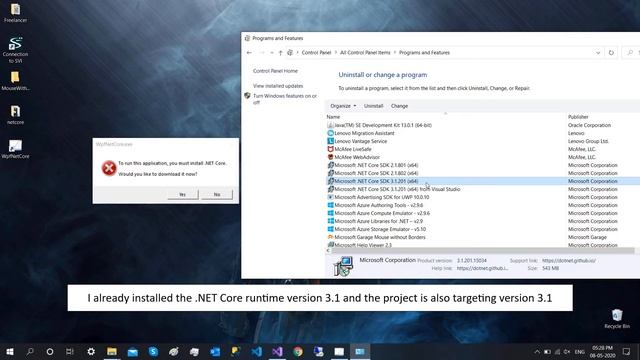This screenshot has width=640, height=360.
Task: Click the up-one-level arrow in the address bar
Action: [280, 53]
